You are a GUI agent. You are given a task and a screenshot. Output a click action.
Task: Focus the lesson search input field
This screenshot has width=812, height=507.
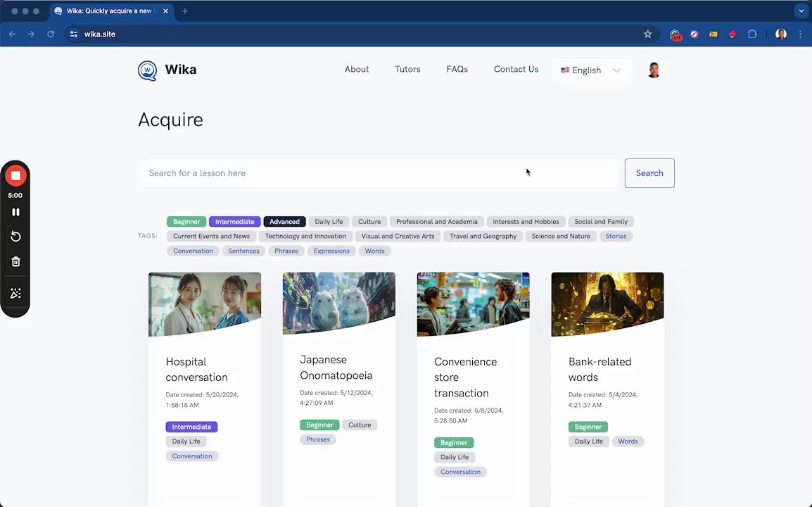pyautogui.click(x=379, y=173)
